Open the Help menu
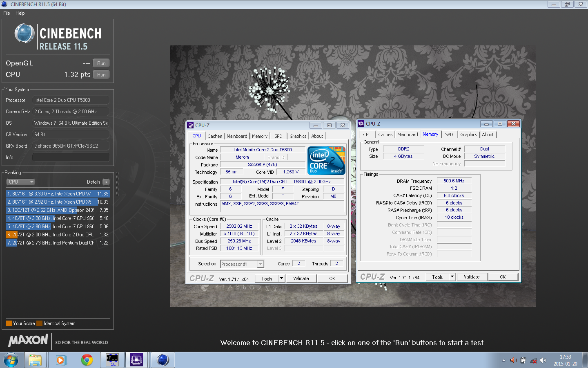The height and width of the screenshot is (368, 588). pos(20,13)
